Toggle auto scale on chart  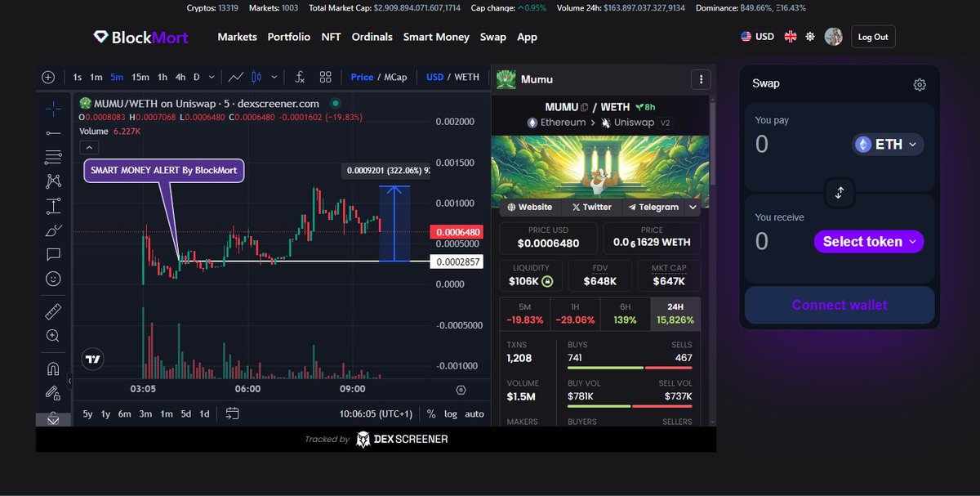point(474,413)
